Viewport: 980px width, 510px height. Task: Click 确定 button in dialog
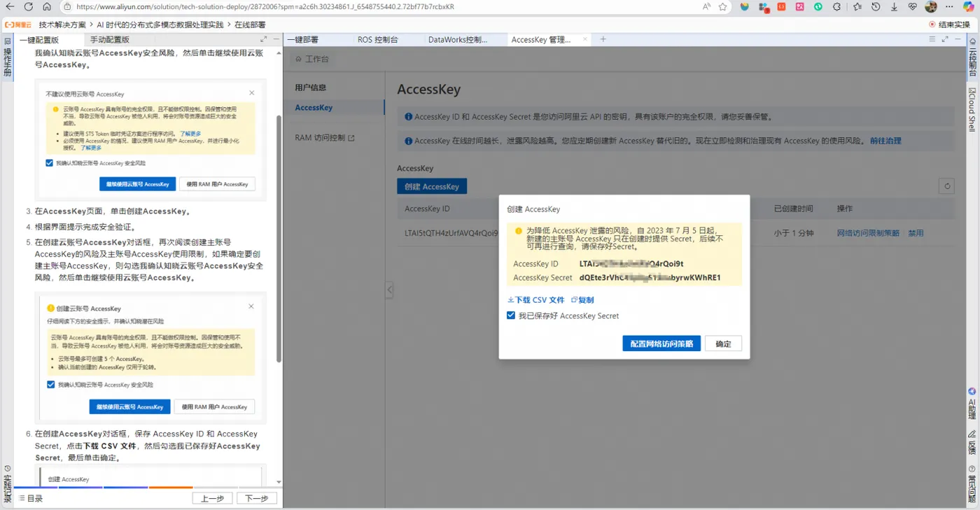click(x=723, y=344)
